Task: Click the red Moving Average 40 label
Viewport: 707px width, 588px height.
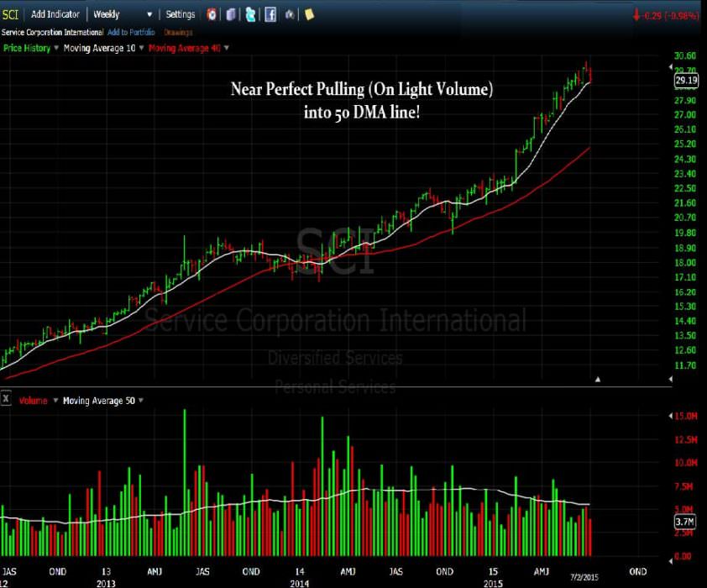Action: pyautogui.click(x=185, y=48)
